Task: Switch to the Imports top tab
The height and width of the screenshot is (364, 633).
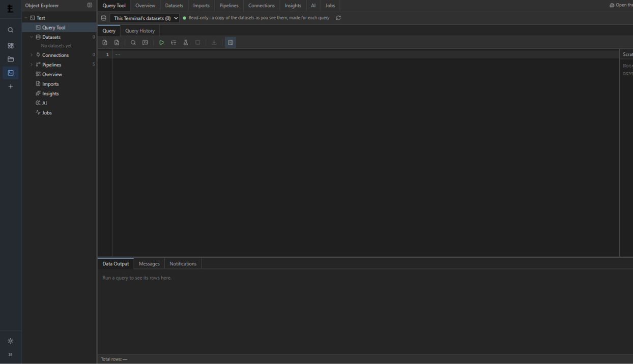Action: 202,6
